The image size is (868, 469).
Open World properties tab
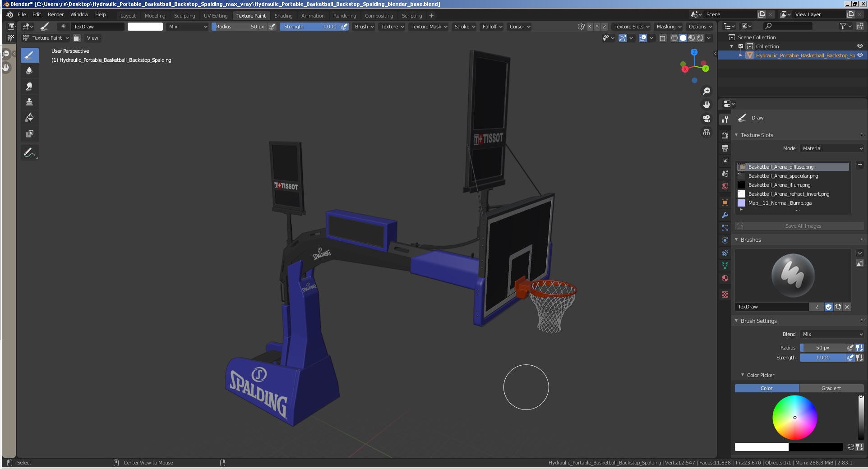pyautogui.click(x=725, y=186)
